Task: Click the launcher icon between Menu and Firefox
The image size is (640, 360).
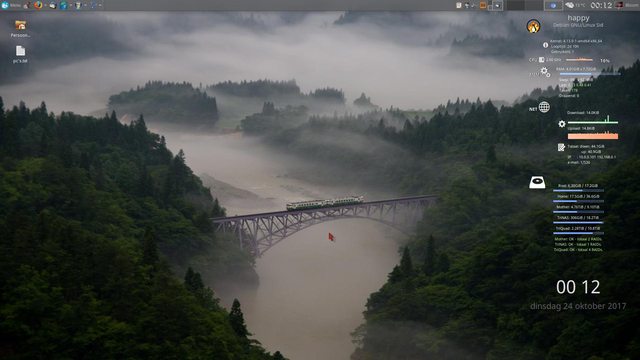Action: click(x=27, y=5)
